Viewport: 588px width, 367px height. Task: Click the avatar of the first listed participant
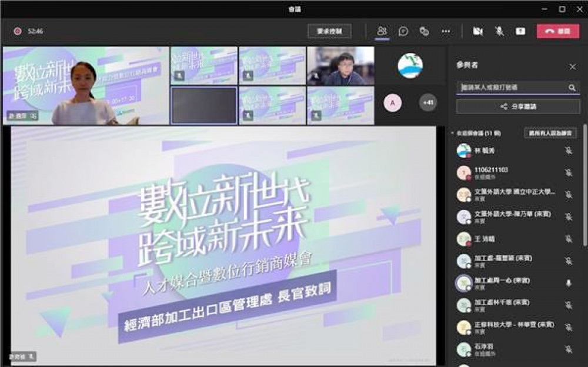(x=464, y=151)
